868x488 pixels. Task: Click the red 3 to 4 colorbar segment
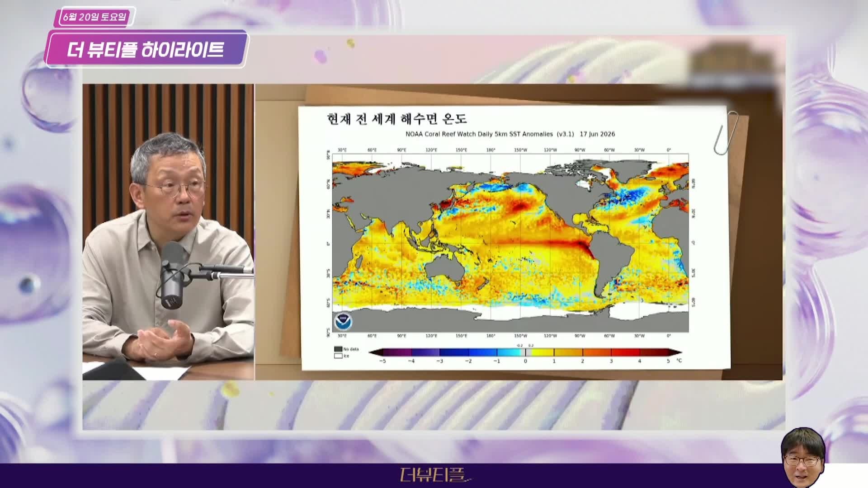626,352
